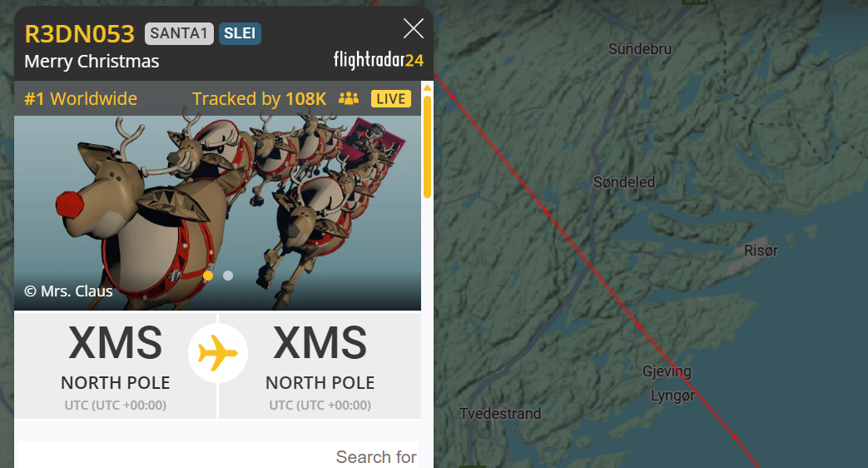Click the flightradar24 logo
Screen dimensions: 868x468
pyautogui.click(x=379, y=60)
